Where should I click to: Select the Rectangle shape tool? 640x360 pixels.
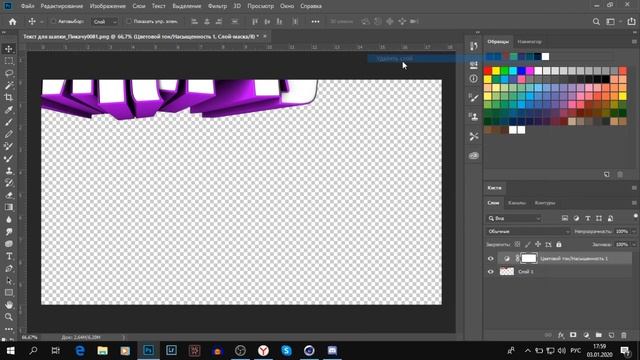(9, 293)
